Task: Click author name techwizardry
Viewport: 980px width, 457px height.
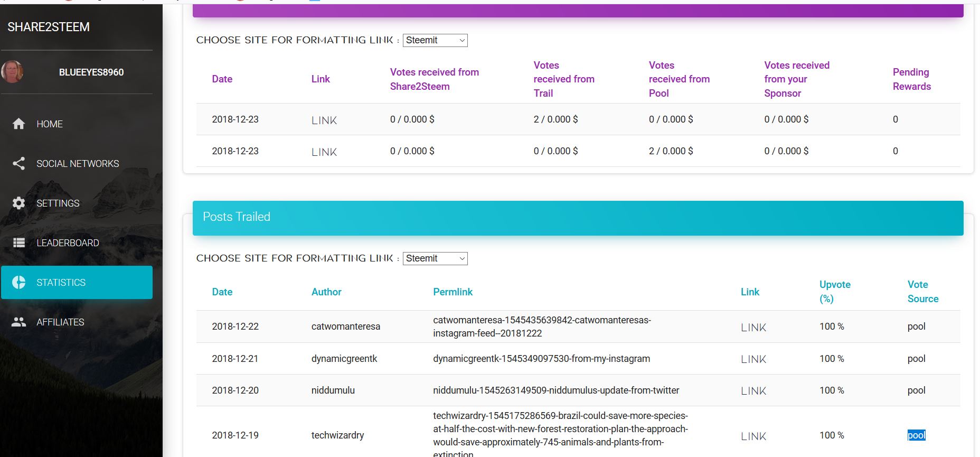Action: point(338,435)
